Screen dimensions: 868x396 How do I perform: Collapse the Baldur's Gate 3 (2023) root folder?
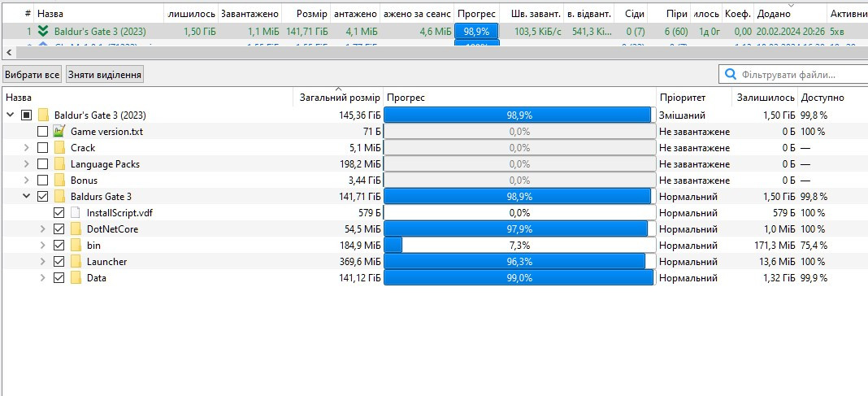[11, 115]
